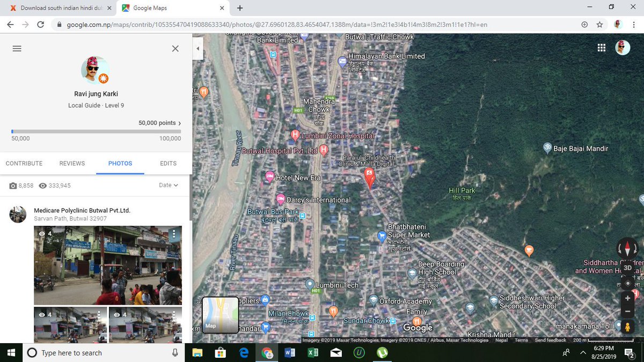
Task: Switch to the EDITS tab
Action: point(168,163)
